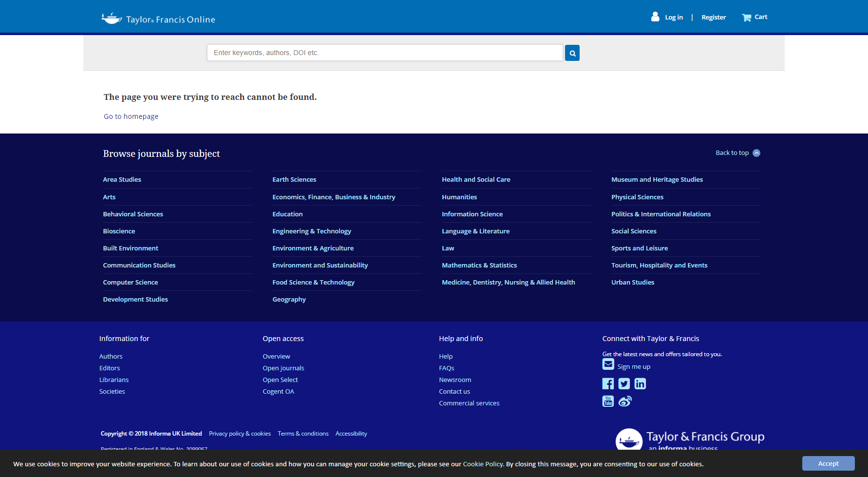
Task: Open the LinkedIn social icon
Action: [640, 384]
